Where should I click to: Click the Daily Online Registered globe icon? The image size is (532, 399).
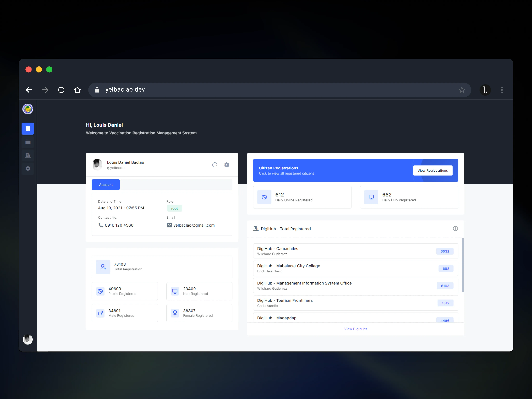coord(264,197)
